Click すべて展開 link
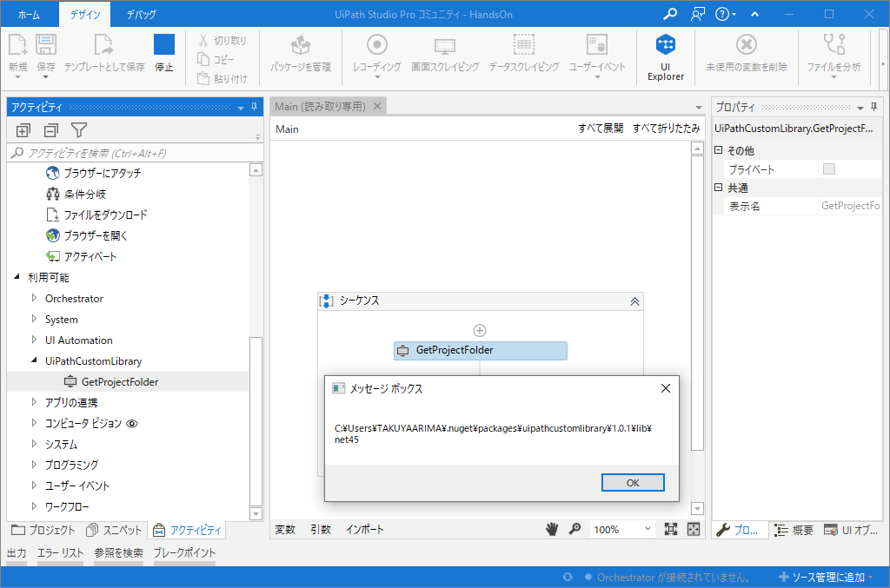The height and width of the screenshot is (588, 890). click(x=601, y=129)
